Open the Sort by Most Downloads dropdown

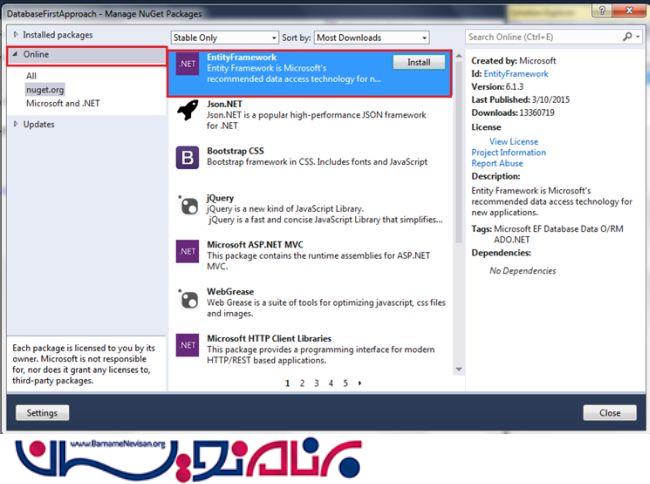pos(370,37)
